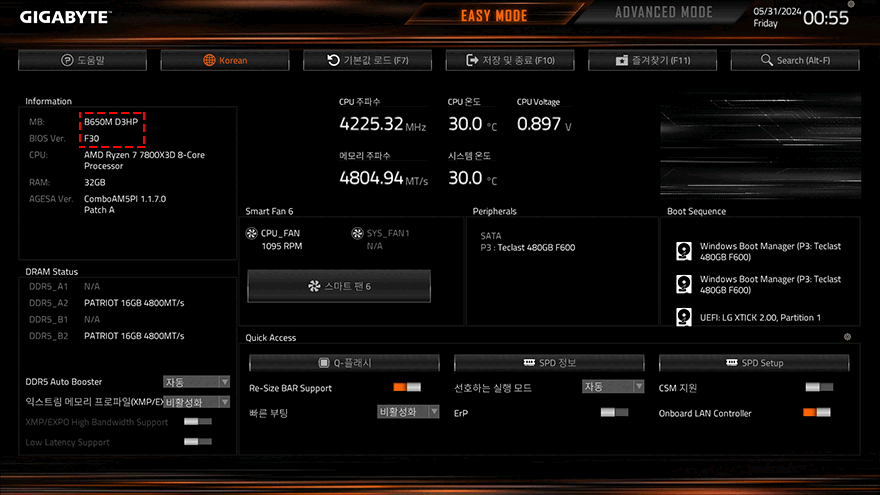Screen dimensions: 880x495
Task: Open 익스트림 메모리 프로파일 dropdown
Action: pyautogui.click(x=196, y=402)
